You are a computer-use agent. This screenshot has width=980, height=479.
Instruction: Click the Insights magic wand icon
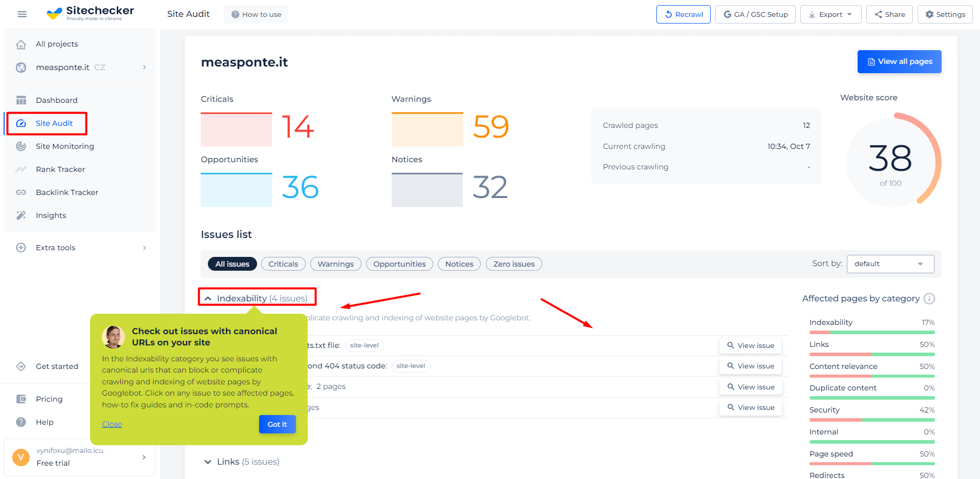pyautogui.click(x=21, y=215)
